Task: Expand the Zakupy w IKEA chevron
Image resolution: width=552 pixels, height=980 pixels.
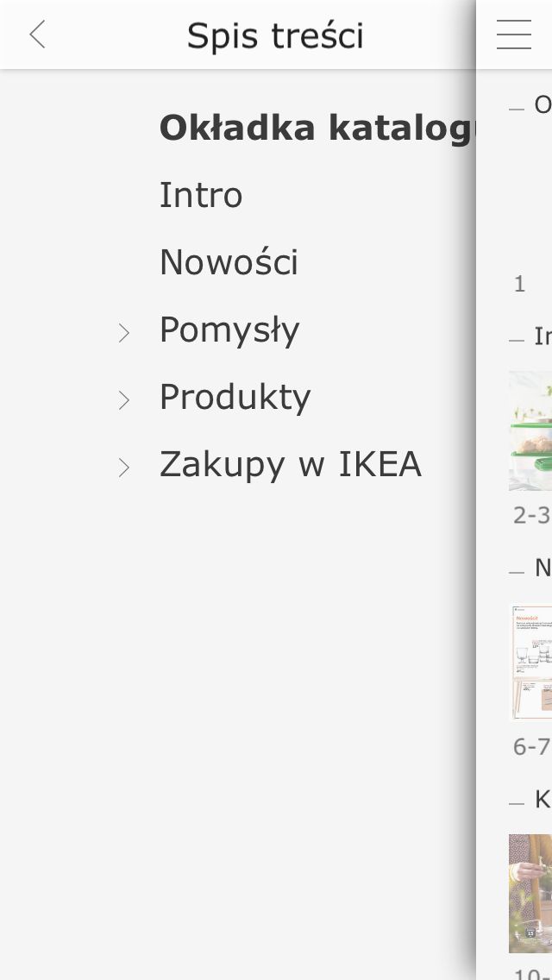Action: pos(124,468)
